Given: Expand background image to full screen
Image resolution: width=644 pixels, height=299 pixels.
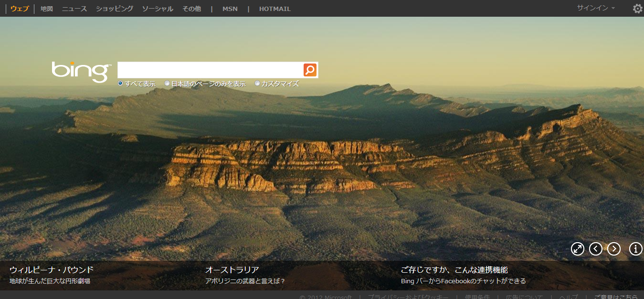Looking at the screenshot, I should click(x=578, y=249).
